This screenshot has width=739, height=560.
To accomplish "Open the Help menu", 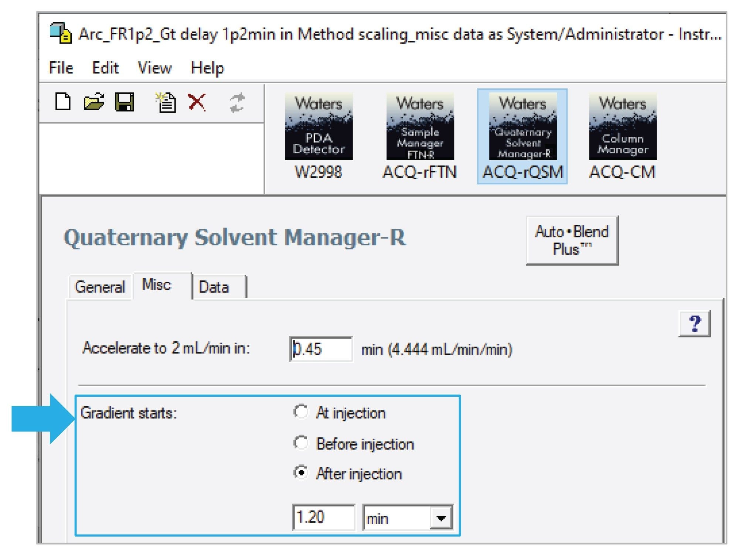I will 207,68.
